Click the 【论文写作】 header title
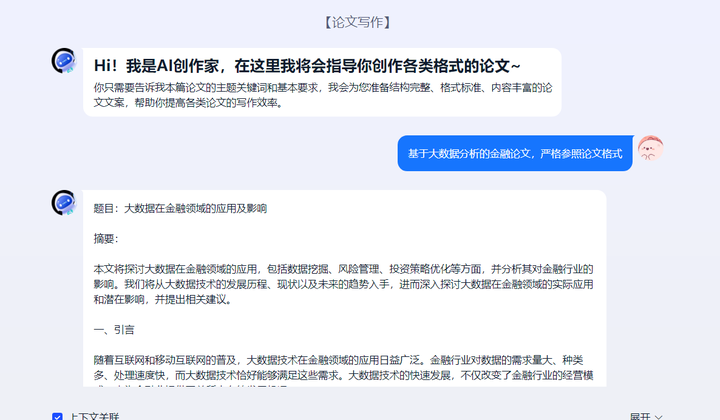The height and width of the screenshot is (420, 720). coord(359,21)
